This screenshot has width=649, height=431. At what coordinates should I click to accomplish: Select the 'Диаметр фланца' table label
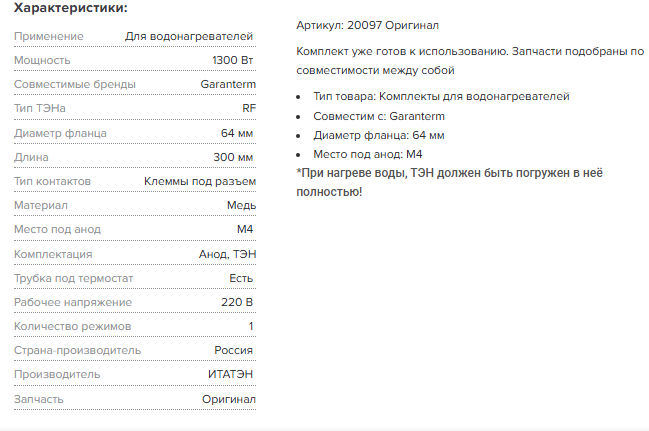(60, 133)
